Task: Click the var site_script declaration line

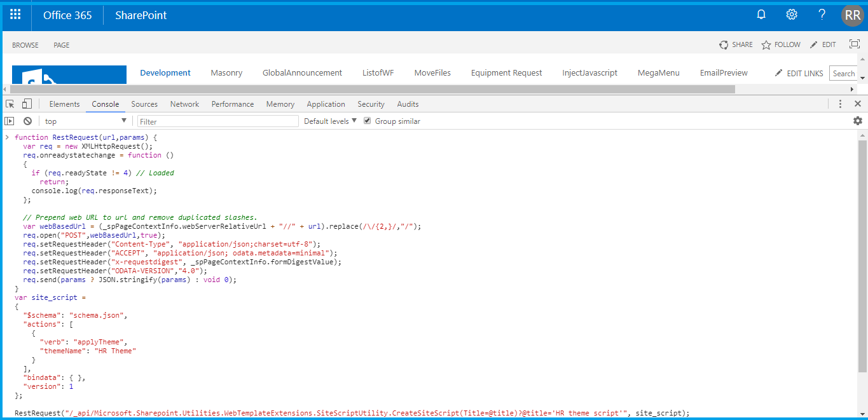Action: 50,297
